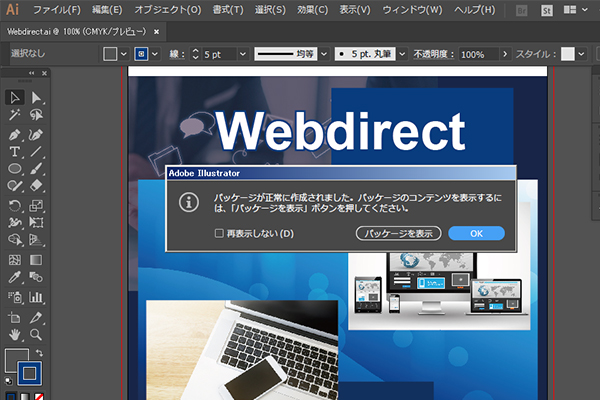Open the オブジェクト(O) menu
Image resolution: width=600 pixels, height=400 pixels.
pos(168,10)
